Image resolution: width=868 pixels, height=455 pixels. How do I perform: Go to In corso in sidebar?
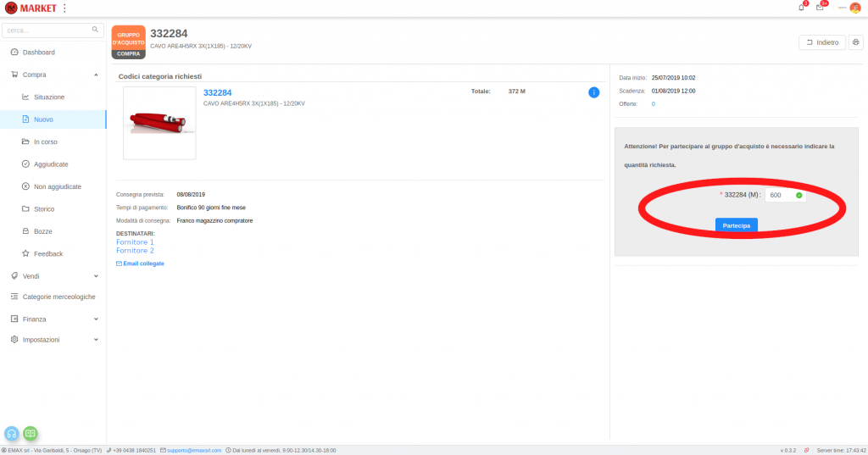pyautogui.click(x=46, y=141)
